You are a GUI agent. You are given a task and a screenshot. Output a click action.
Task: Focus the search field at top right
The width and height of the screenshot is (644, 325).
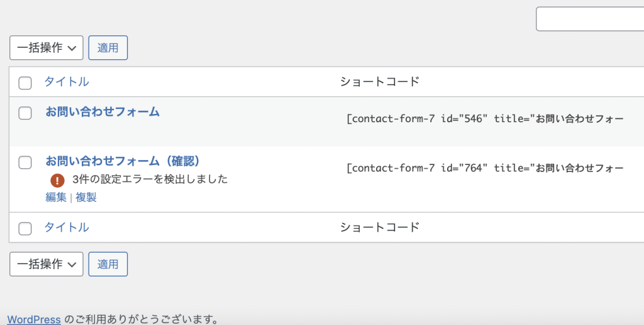point(590,19)
